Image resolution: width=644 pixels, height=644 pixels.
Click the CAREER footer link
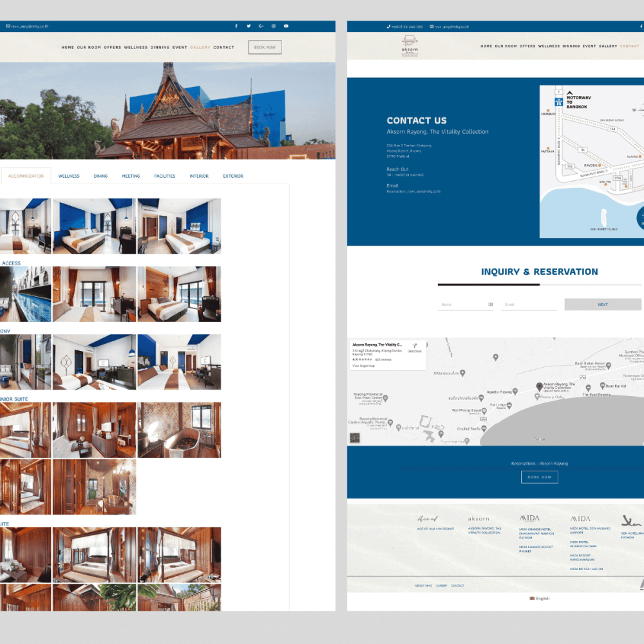(x=441, y=585)
